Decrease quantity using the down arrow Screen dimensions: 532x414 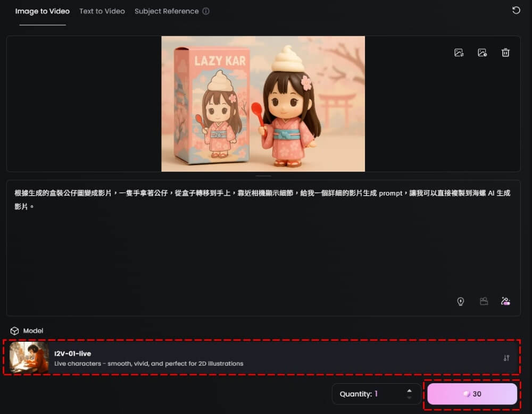click(x=409, y=397)
